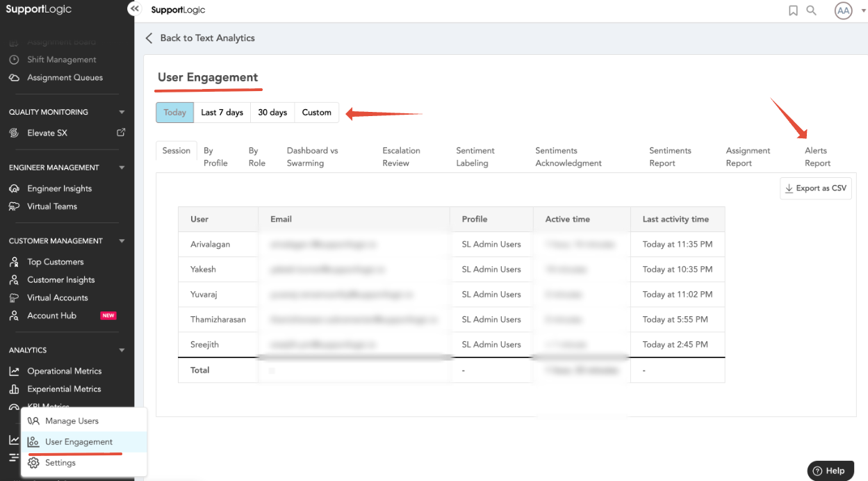Select user row Yakesh

coord(452,270)
